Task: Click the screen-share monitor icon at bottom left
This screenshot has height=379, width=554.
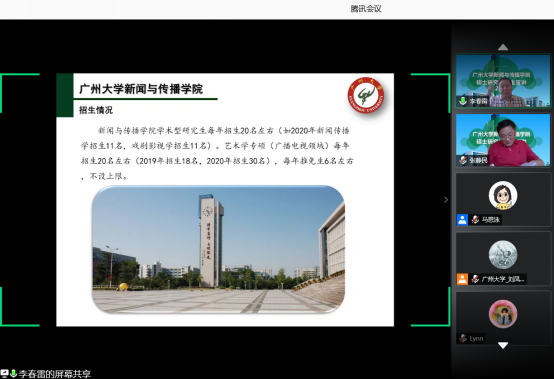Action: pyautogui.click(x=5, y=373)
